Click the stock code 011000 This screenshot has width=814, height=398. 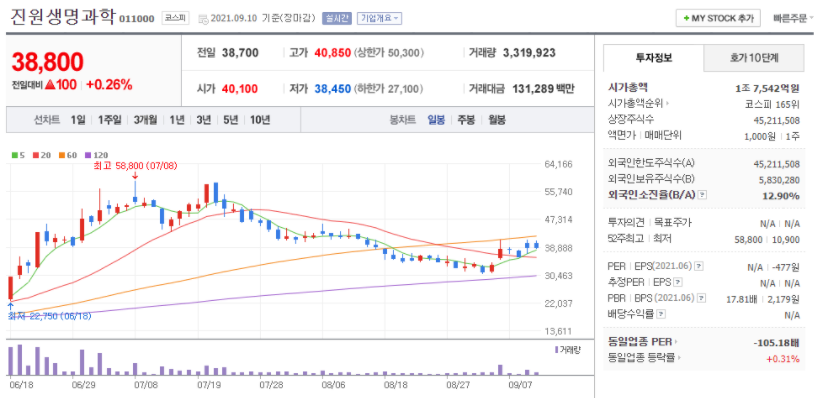(137, 19)
